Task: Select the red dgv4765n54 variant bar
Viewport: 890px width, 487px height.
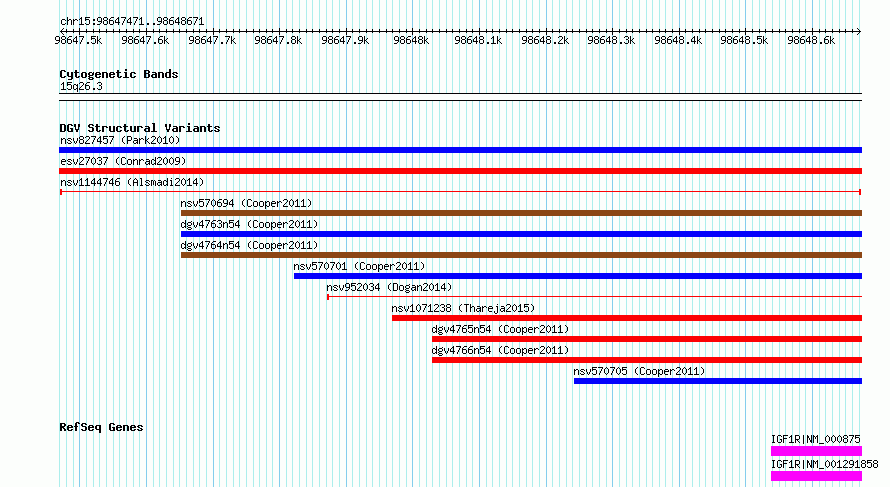Action: (x=646, y=339)
